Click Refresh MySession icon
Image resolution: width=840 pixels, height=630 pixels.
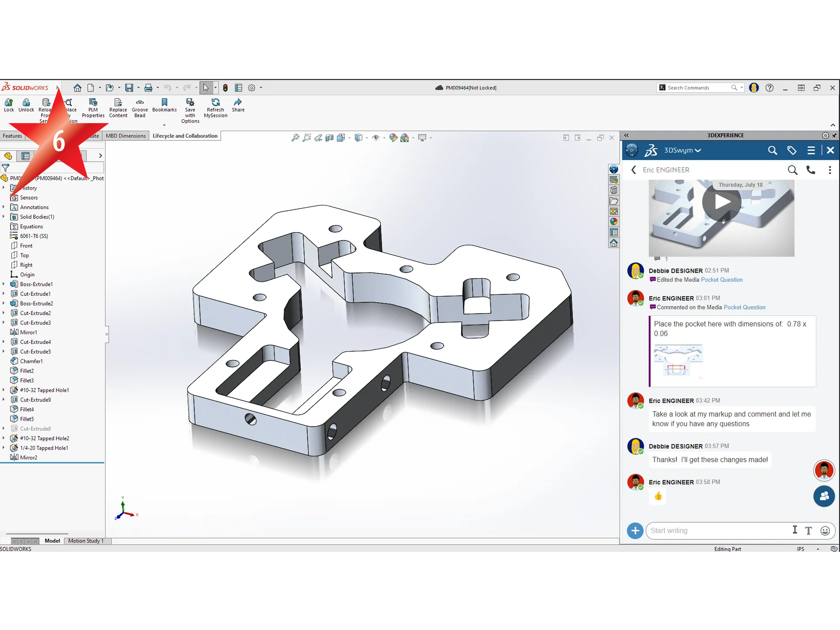215,103
